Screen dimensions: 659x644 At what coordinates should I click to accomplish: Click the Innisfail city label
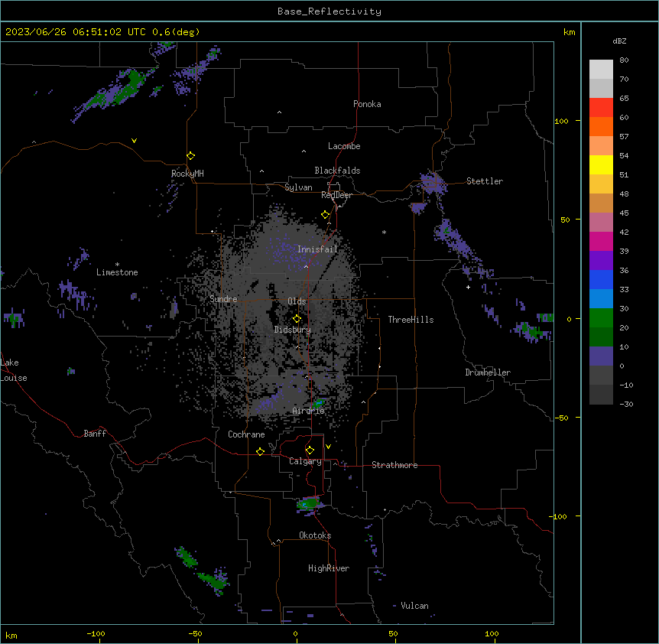(x=317, y=249)
